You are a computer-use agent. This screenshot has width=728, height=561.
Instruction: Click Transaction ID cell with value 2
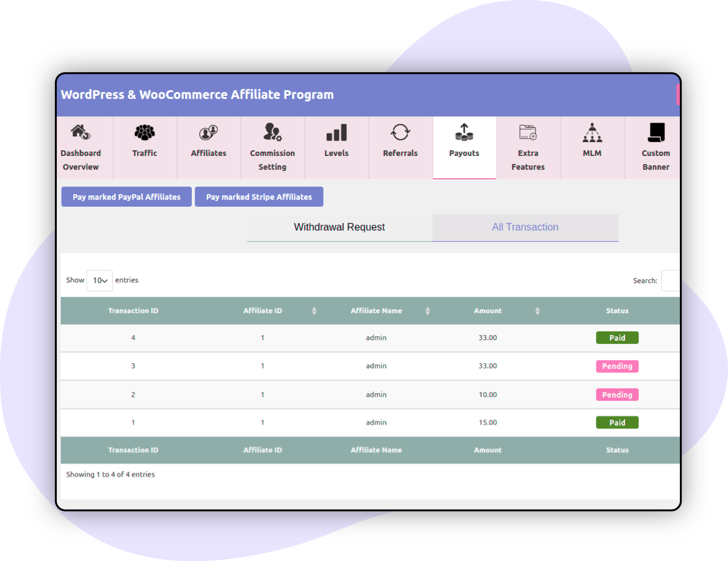[x=133, y=395]
